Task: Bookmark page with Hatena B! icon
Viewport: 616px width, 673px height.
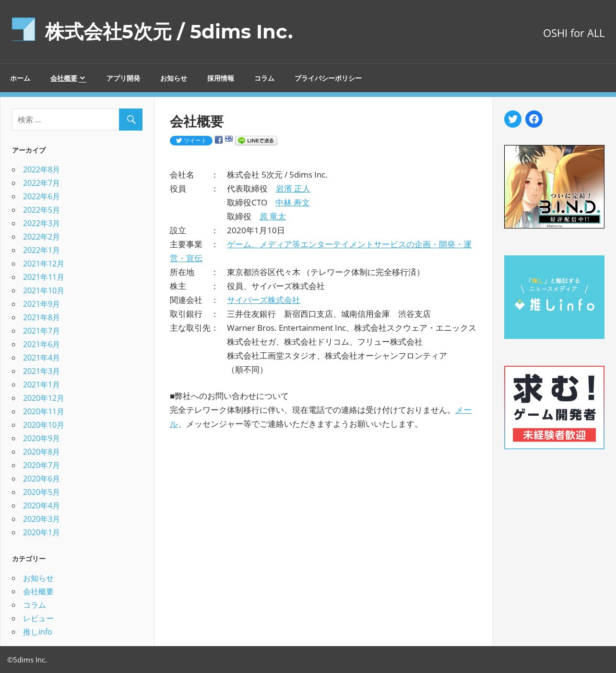Action: pyautogui.click(x=229, y=139)
